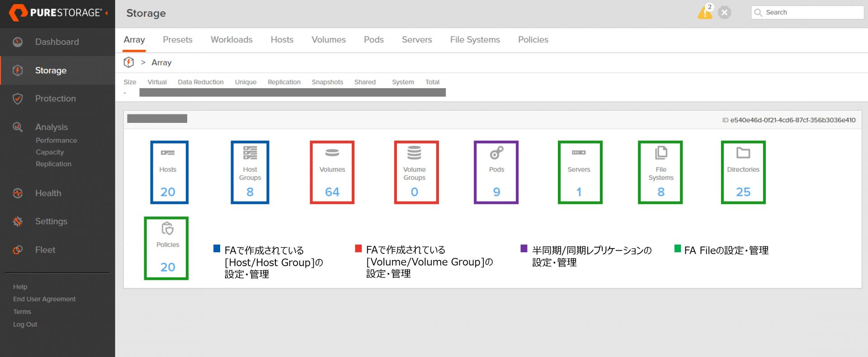
Task: Go to Dashboard in the sidebar
Action: point(57,42)
